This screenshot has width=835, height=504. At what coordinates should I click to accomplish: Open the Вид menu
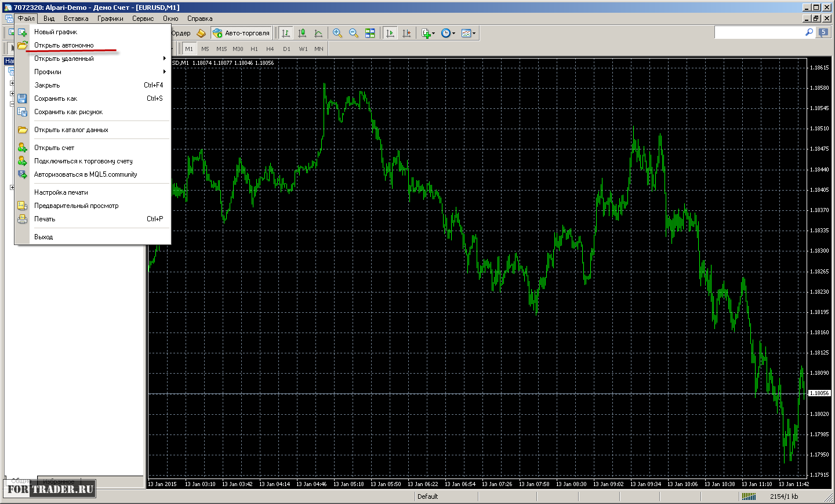[x=49, y=19]
